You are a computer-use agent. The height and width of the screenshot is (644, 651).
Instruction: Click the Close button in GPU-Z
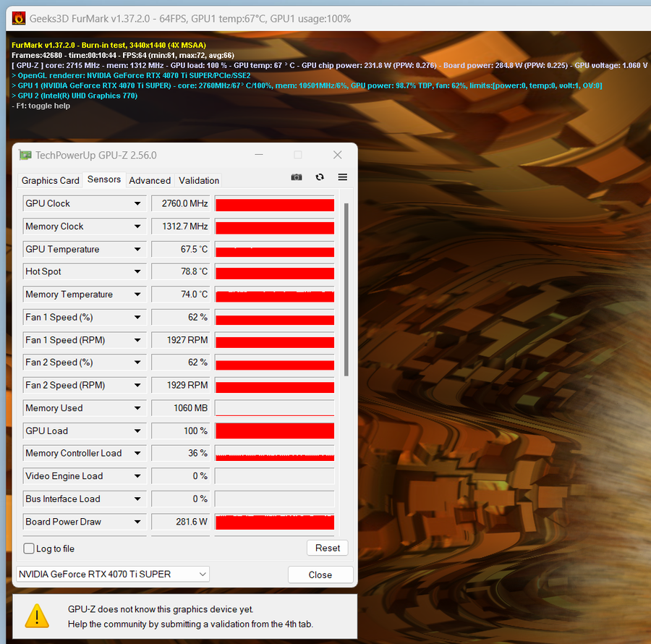pyautogui.click(x=320, y=575)
